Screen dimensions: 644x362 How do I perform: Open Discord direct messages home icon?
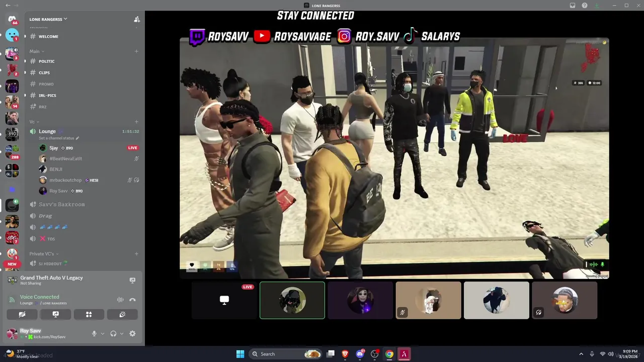coord(12,19)
